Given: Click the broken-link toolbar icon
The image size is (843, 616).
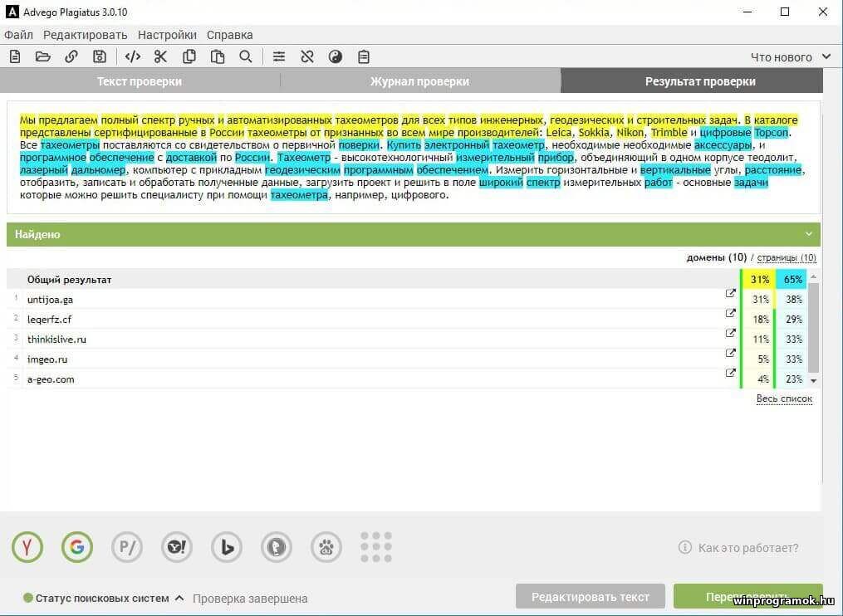Looking at the screenshot, I should pyautogui.click(x=307, y=56).
